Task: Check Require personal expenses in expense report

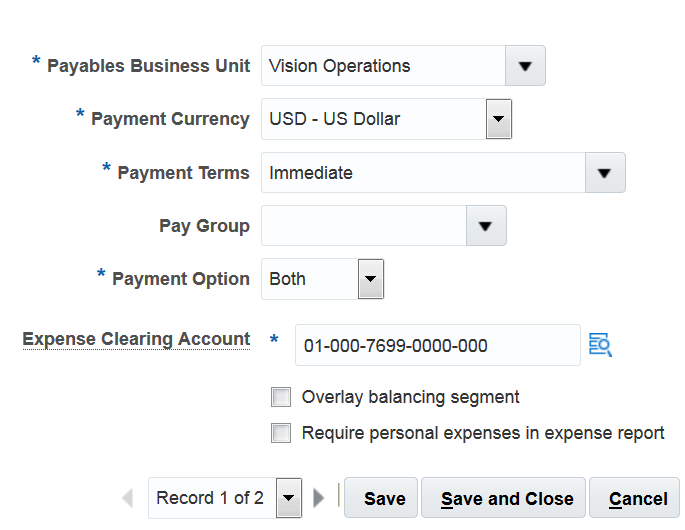Action: point(281,433)
